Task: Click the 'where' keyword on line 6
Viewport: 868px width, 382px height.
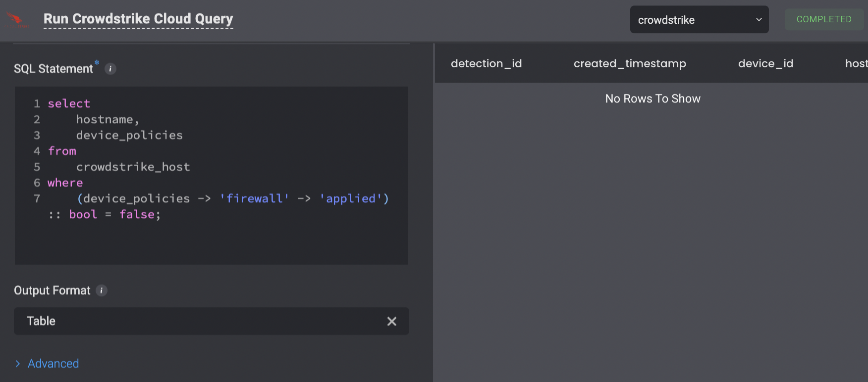Action: (65, 183)
